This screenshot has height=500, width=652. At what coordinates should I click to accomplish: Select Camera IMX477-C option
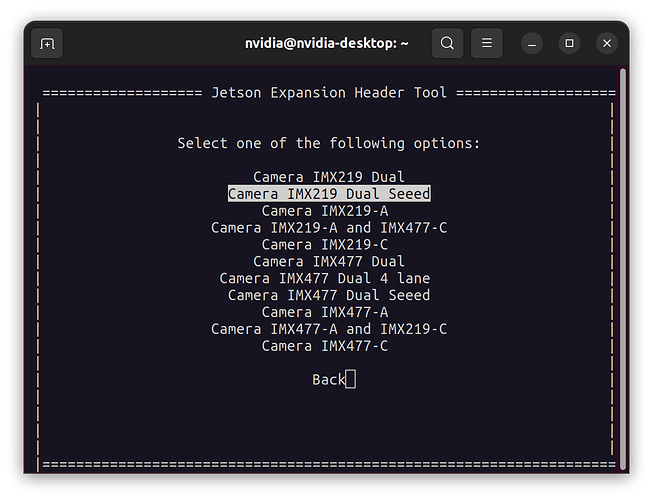pos(325,346)
